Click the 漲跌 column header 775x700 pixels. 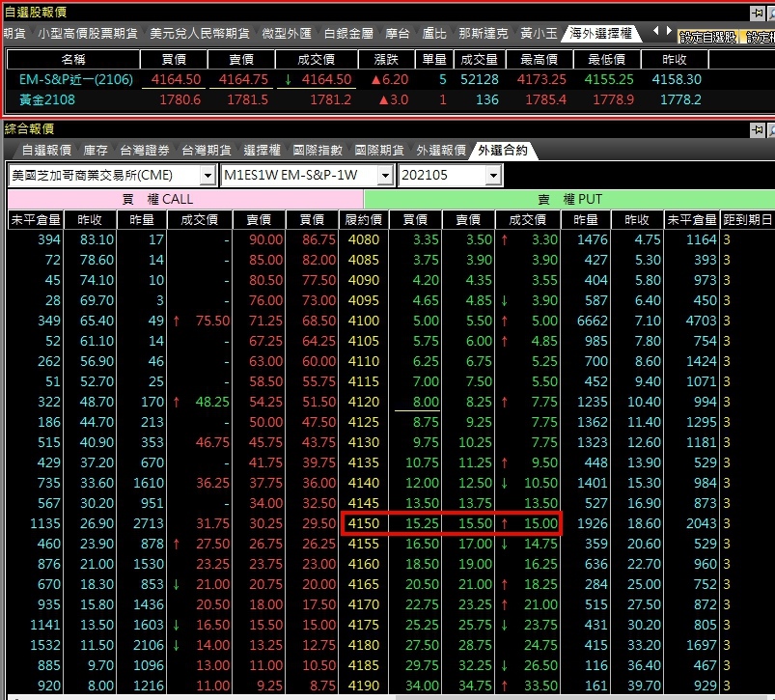tap(386, 59)
